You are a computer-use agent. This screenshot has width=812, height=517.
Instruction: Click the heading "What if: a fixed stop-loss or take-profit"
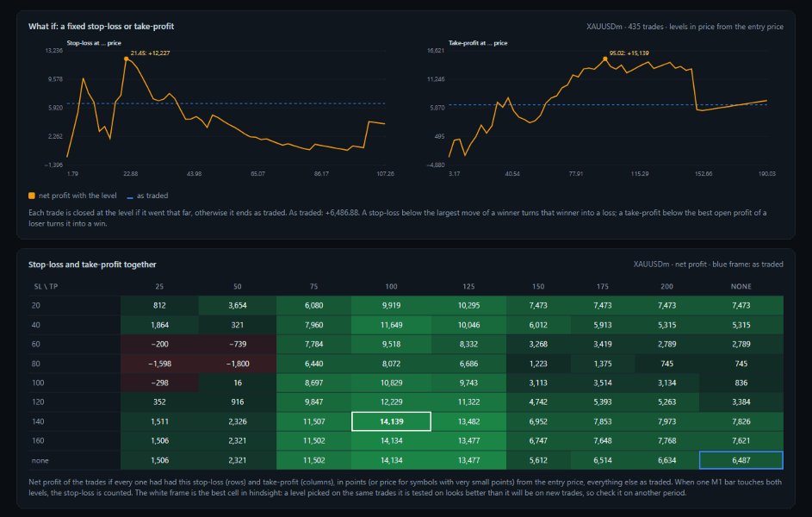(101, 27)
